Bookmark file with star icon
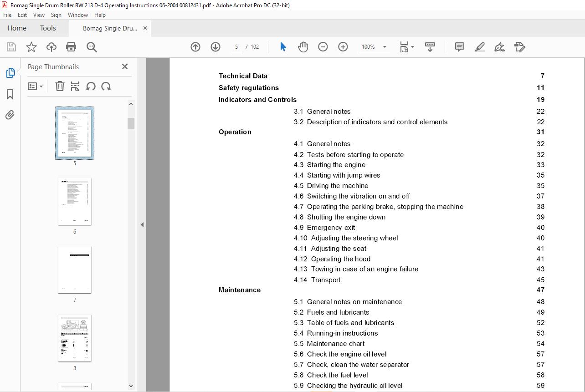 tap(31, 47)
